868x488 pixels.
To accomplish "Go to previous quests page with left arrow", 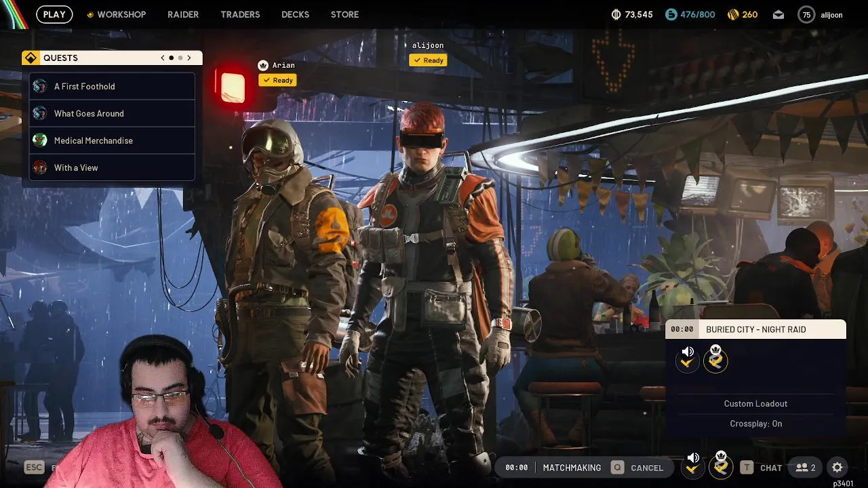I will coord(163,58).
